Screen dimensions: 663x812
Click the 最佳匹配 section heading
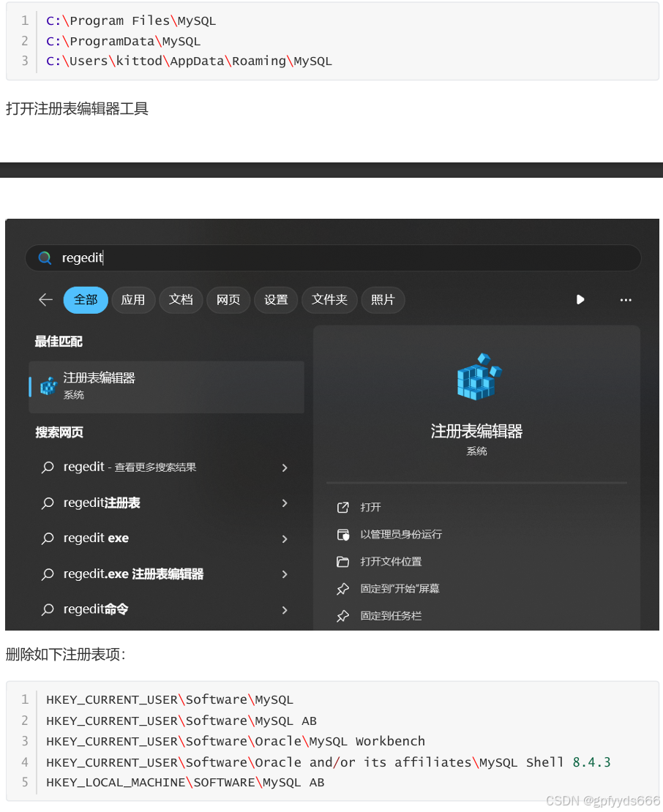pyautogui.click(x=59, y=342)
